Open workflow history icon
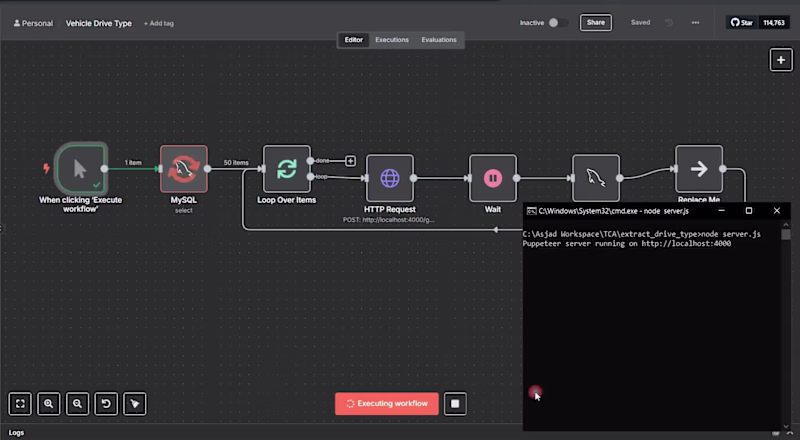The width and height of the screenshot is (800, 440). coord(669,22)
